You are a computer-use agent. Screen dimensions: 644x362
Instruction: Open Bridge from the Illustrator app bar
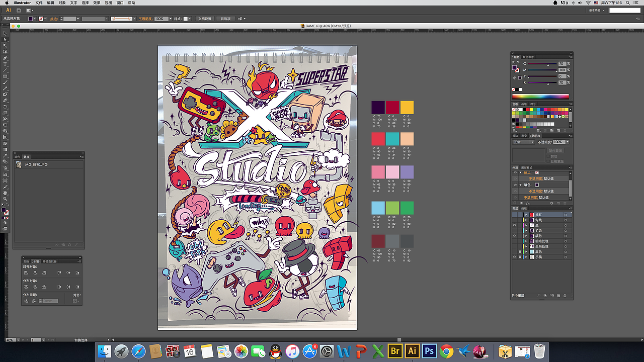[18, 10]
